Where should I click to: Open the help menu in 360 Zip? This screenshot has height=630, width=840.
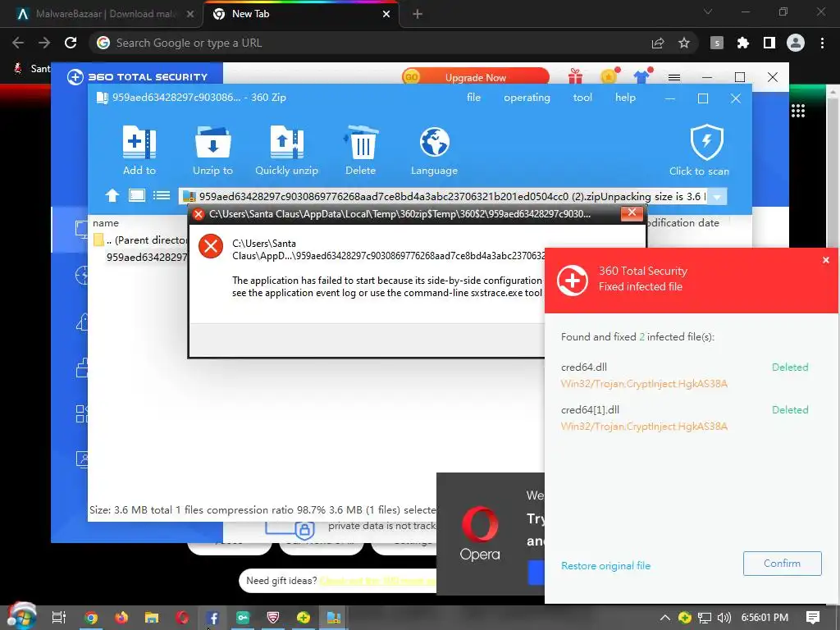[625, 98]
